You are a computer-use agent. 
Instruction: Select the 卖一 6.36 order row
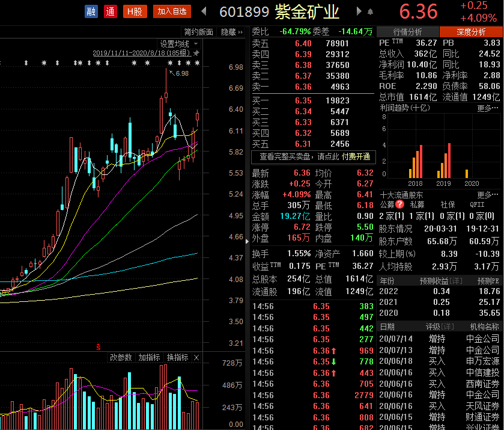coord(312,87)
